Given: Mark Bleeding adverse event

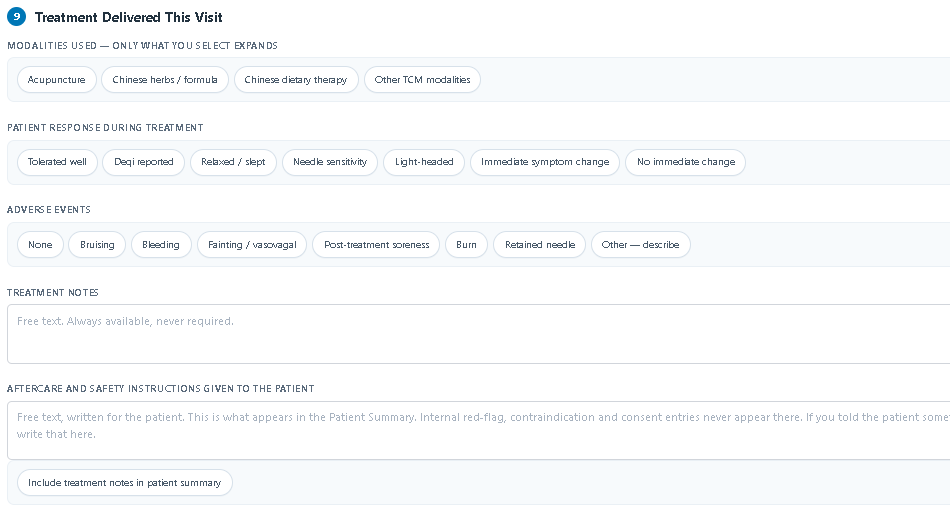Looking at the screenshot, I should (x=161, y=245).
